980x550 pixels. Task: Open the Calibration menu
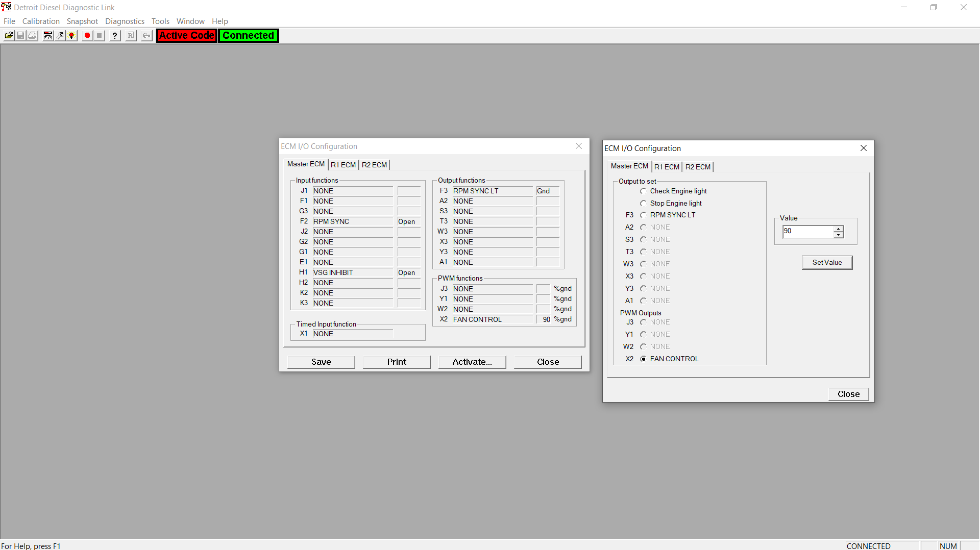click(41, 21)
